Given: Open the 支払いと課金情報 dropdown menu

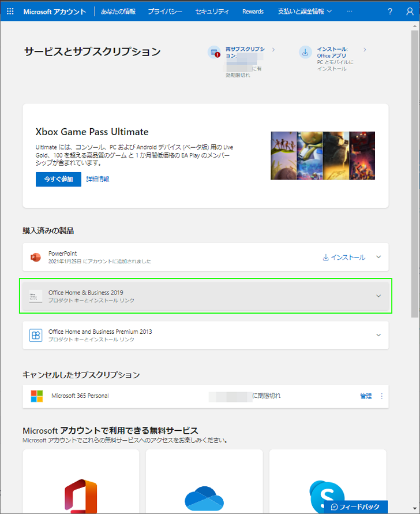Looking at the screenshot, I should tap(305, 12).
